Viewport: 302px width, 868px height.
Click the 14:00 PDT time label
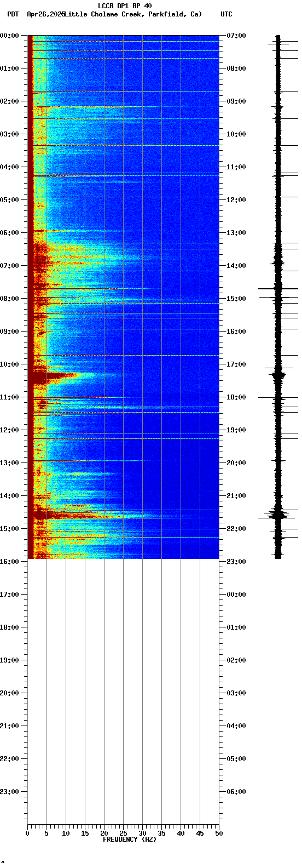coord(9,496)
